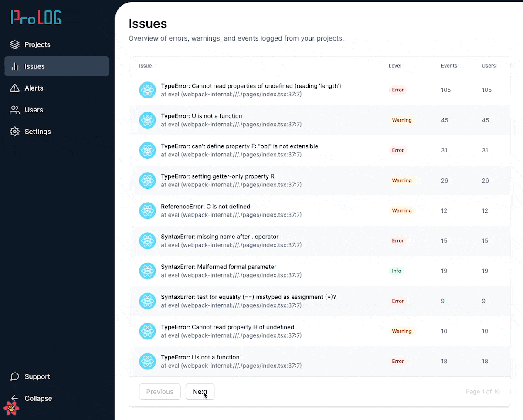Click the Projects layers icon
The height and width of the screenshot is (420, 523).
15,44
